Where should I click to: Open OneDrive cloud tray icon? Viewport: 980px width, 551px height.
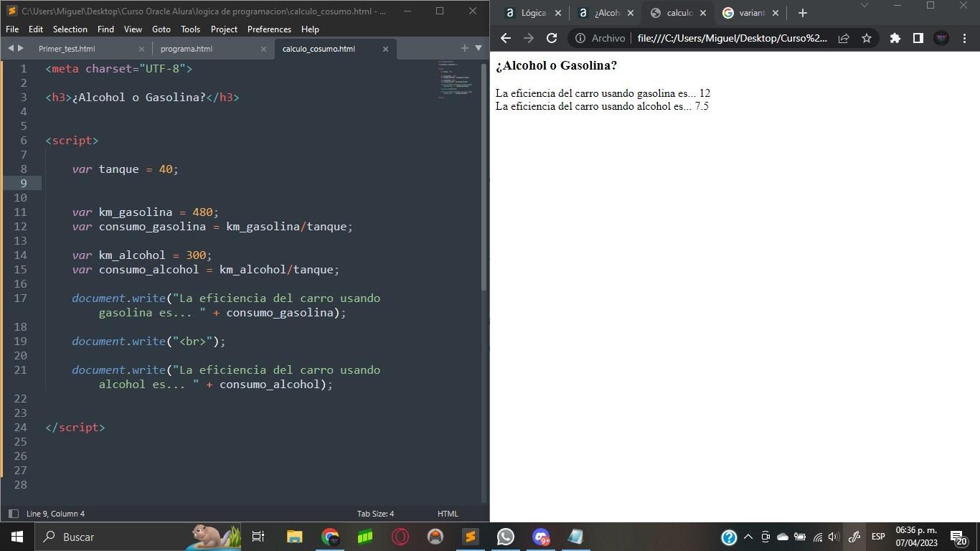pos(783,537)
